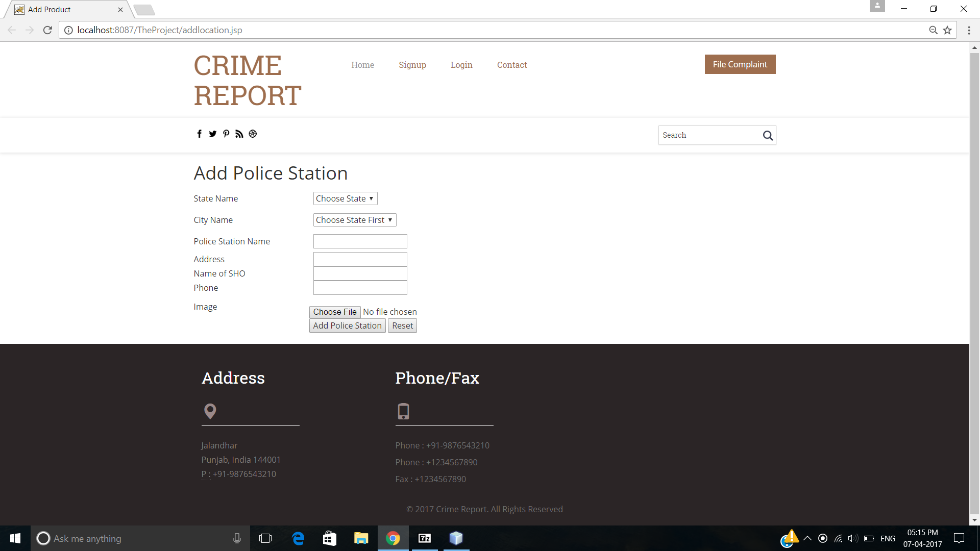Submit with Add Police Station button
Viewport: 980px width, 551px height.
(x=347, y=325)
